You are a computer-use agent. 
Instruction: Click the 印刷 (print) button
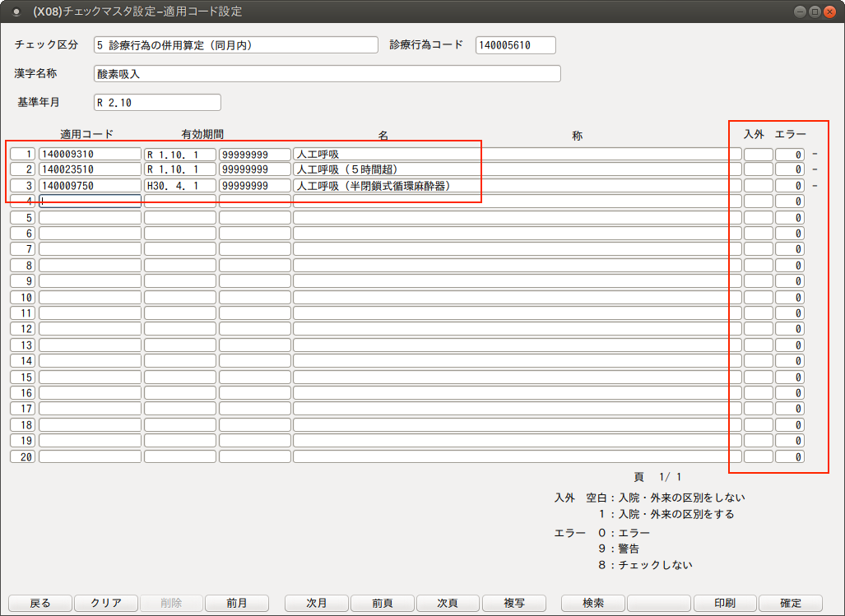[725, 603]
